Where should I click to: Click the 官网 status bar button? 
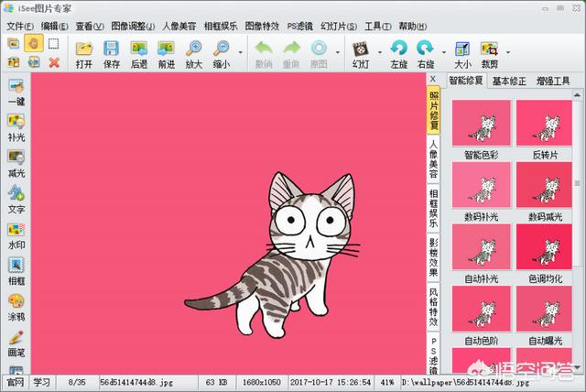[x=16, y=382]
